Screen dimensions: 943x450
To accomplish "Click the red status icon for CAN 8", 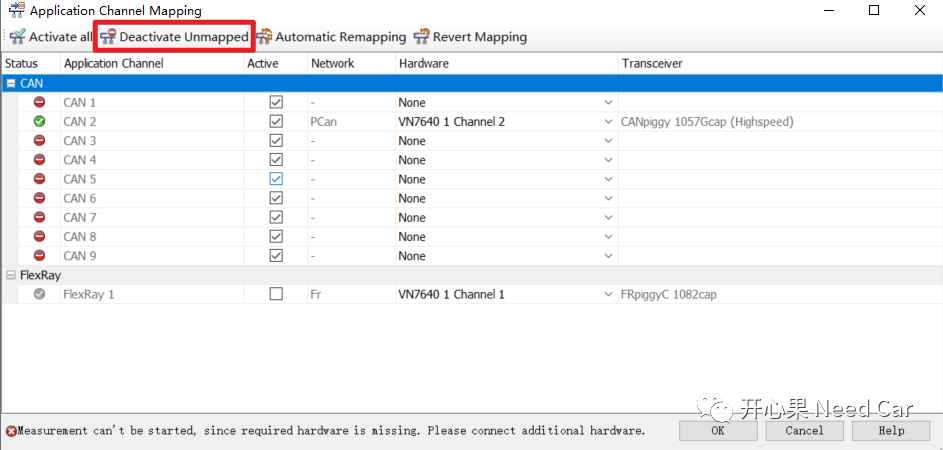I will [40, 236].
